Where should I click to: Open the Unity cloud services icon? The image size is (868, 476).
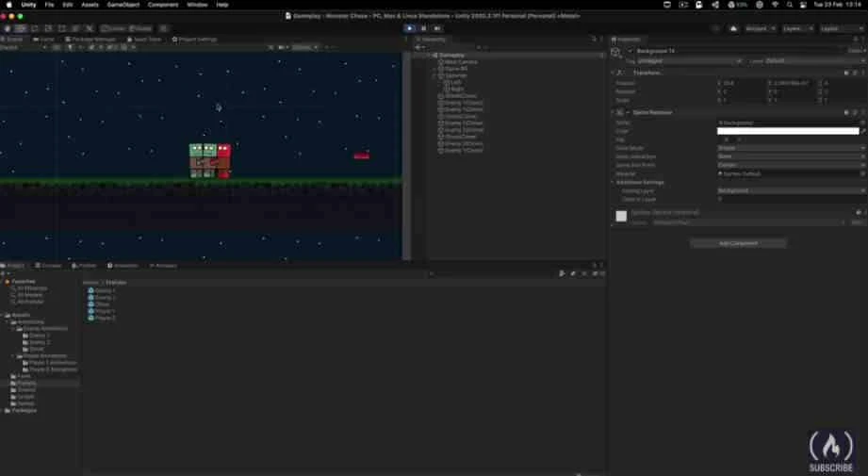pyautogui.click(x=733, y=28)
